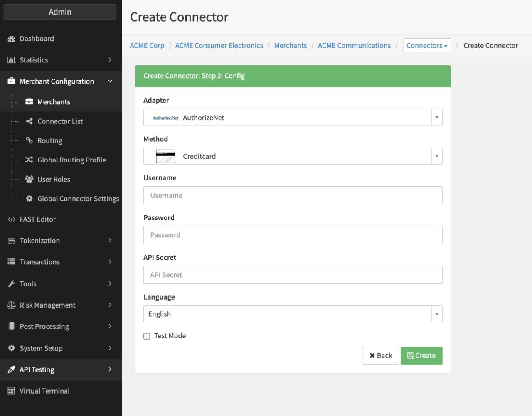This screenshot has height=416, width=532.
Task: Click the Risk Management scales icon
Action: click(11, 305)
